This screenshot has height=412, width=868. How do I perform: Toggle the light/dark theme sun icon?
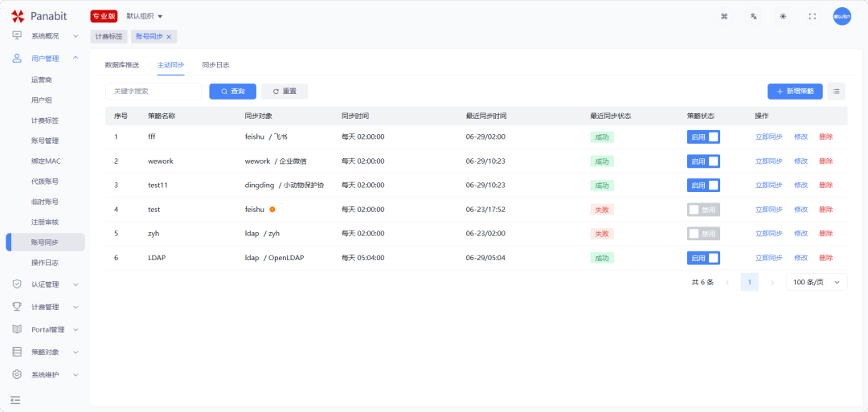[x=783, y=16]
